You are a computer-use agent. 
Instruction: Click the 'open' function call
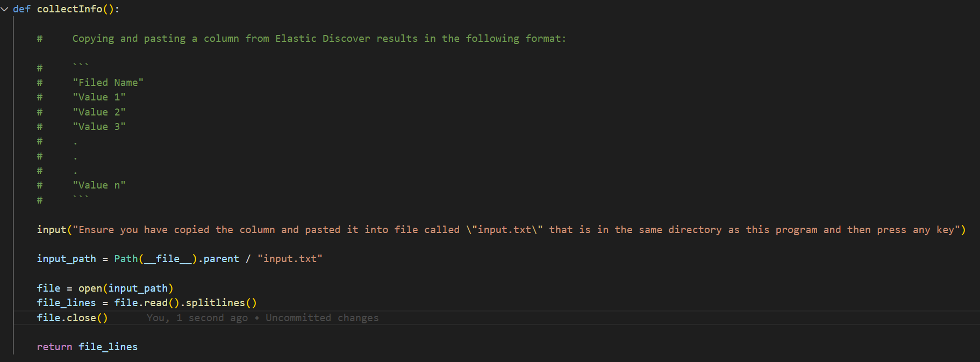pos(90,288)
